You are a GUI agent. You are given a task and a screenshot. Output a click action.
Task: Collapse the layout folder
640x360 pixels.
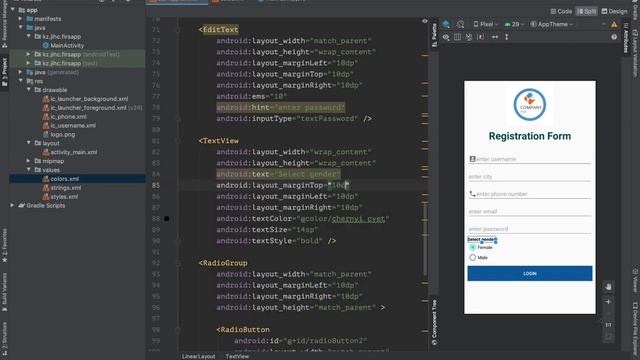[29, 143]
